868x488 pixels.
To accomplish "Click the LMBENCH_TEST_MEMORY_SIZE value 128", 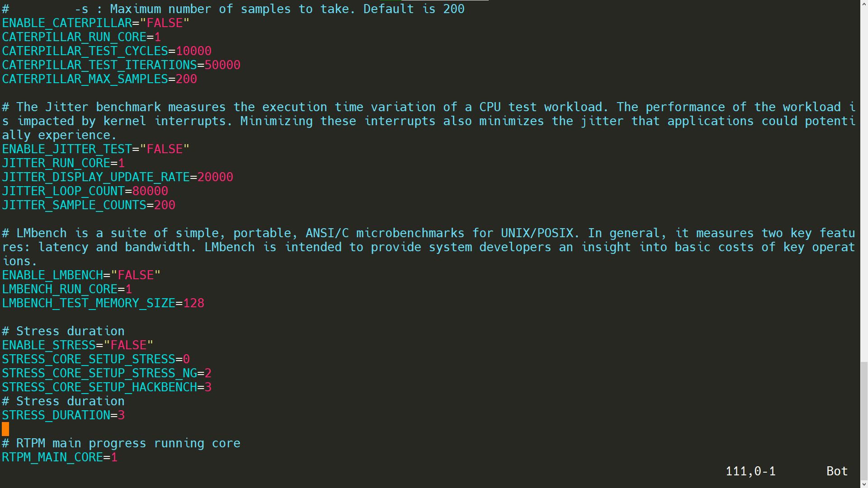I will pos(193,303).
